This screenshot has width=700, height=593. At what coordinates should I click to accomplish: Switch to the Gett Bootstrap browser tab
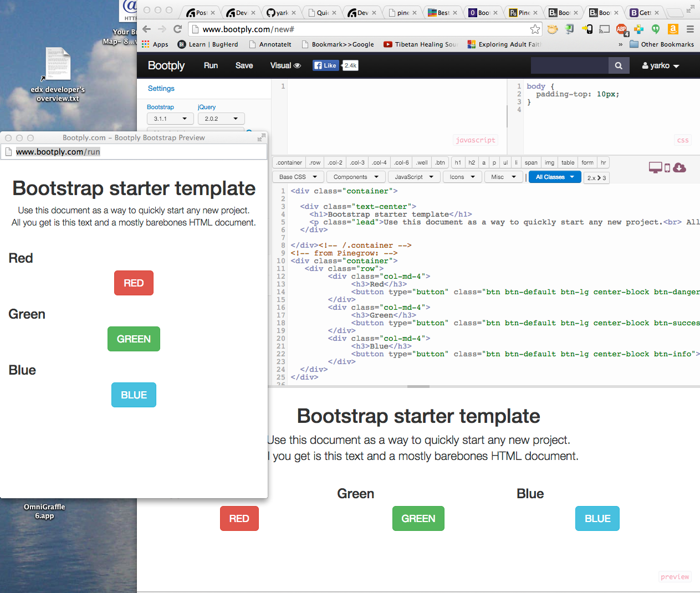tap(645, 12)
